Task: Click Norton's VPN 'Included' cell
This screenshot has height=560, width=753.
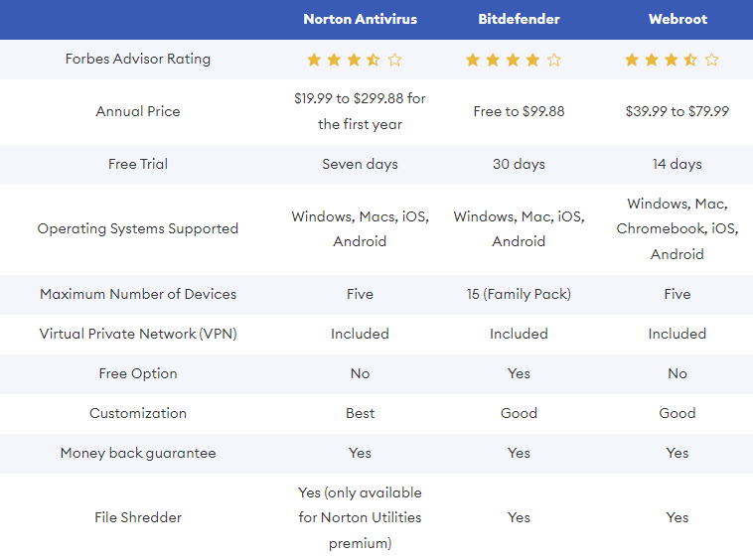Action: click(360, 334)
